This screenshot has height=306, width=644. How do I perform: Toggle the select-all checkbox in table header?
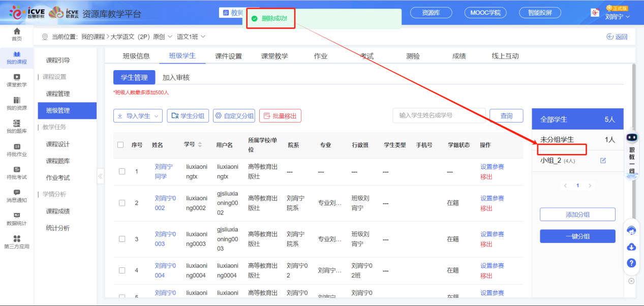click(x=120, y=145)
